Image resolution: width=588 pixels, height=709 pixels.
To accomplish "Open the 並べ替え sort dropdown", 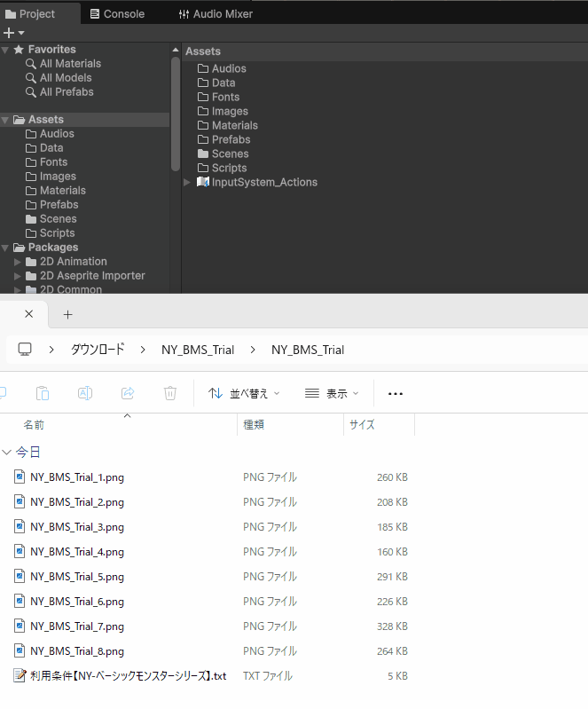I will (244, 393).
